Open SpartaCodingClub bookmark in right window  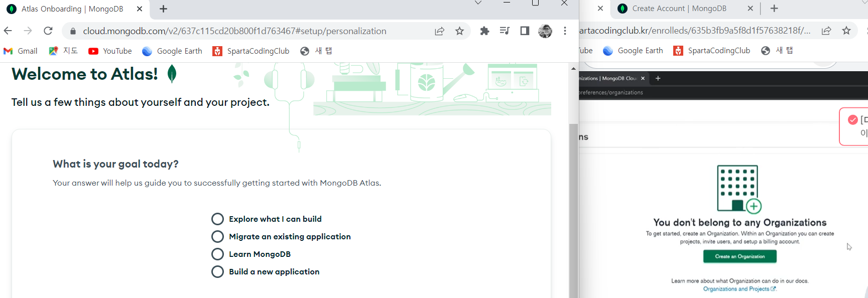(x=712, y=51)
